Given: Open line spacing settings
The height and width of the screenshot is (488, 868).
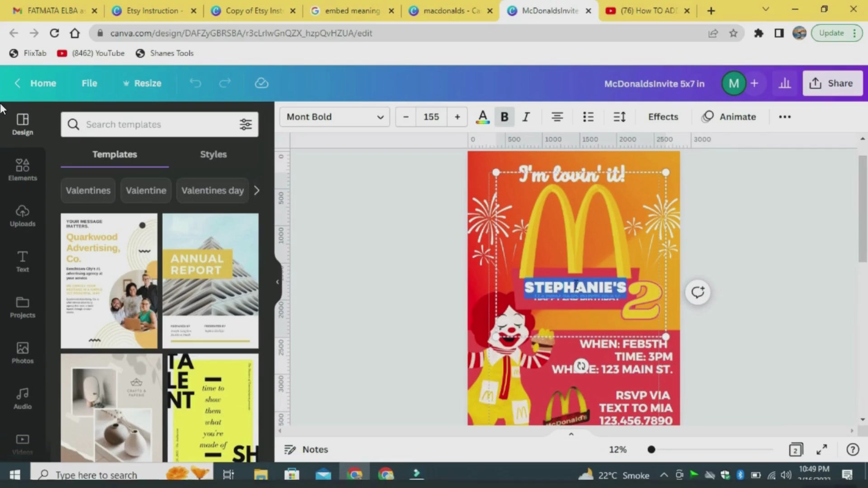Looking at the screenshot, I should point(619,117).
